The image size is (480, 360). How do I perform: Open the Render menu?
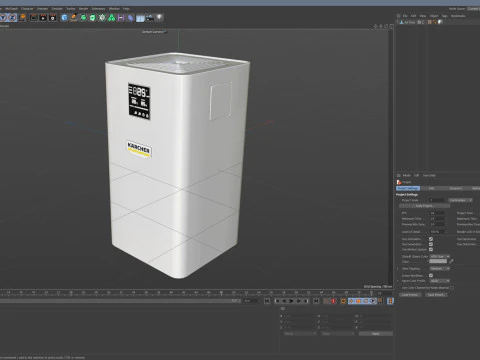point(83,9)
